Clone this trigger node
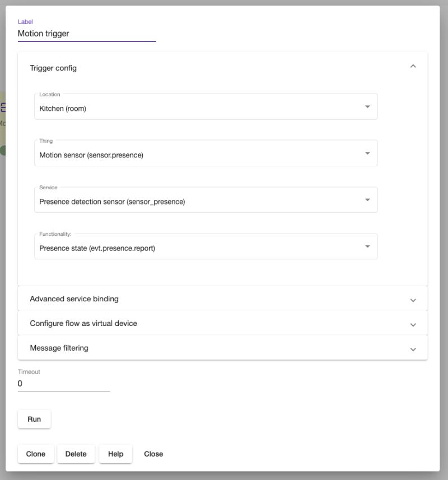 36,454
